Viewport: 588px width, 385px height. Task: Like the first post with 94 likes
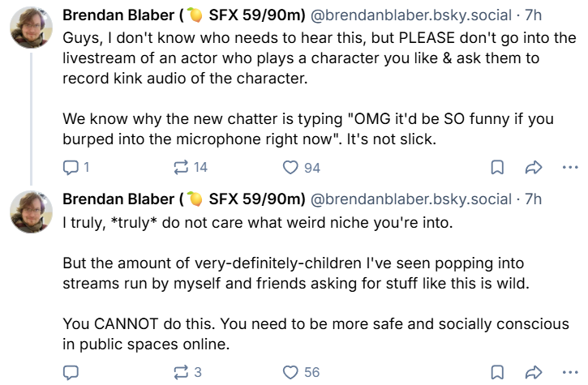pos(302,167)
